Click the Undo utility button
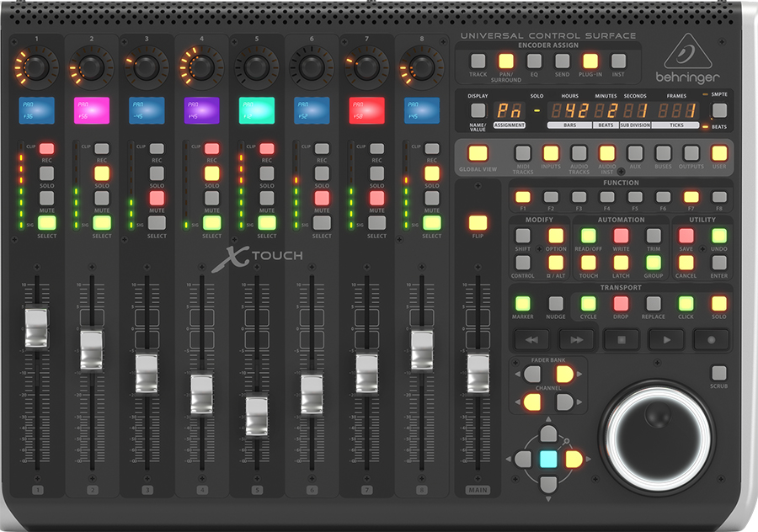The height and width of the screenshot is (532, 758). (719, 236)
